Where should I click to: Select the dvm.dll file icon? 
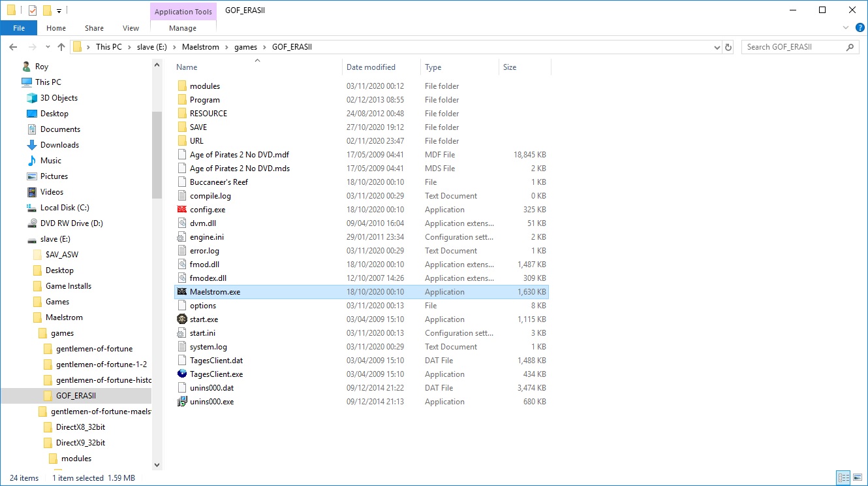[182, 223]
